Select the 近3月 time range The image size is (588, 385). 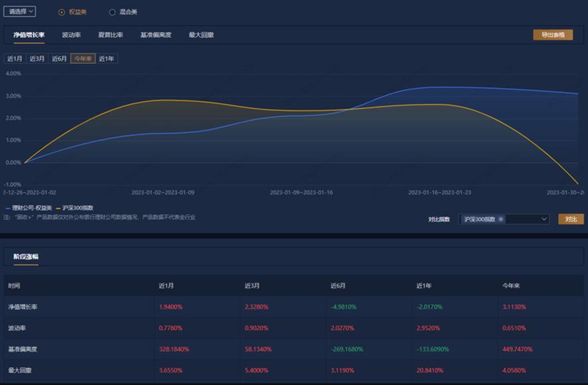click(x=37, y=59)
